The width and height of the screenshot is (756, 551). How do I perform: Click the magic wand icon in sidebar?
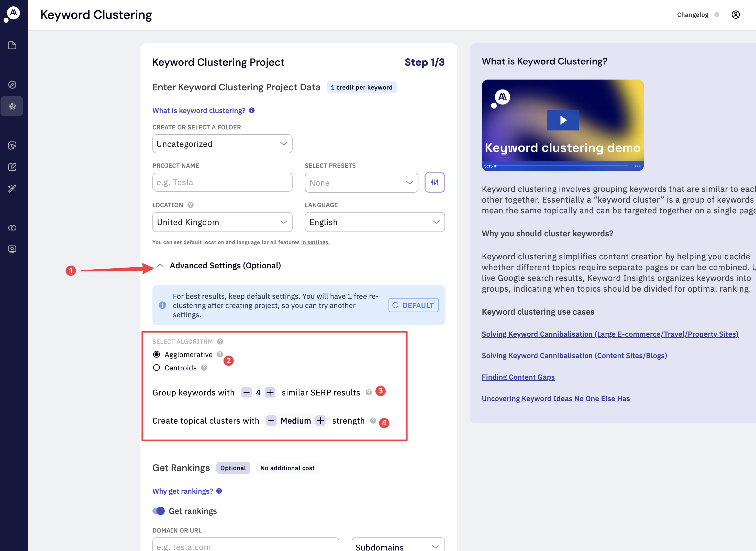[x=12, y=189]
